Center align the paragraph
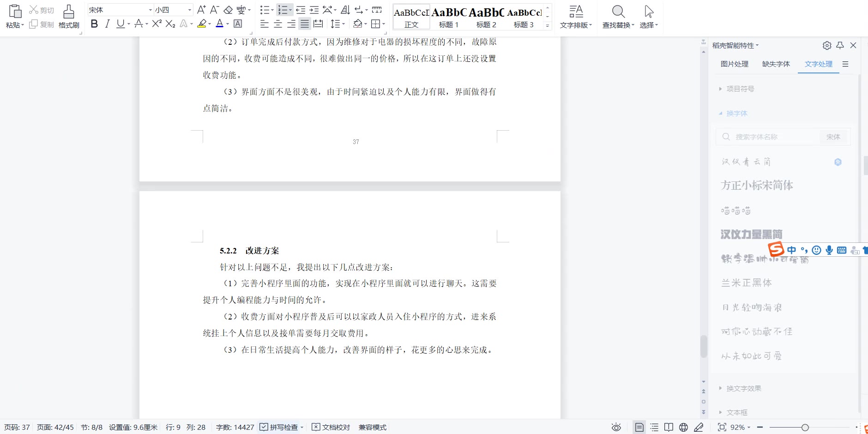868x434 pixels. tap(278, 24)
